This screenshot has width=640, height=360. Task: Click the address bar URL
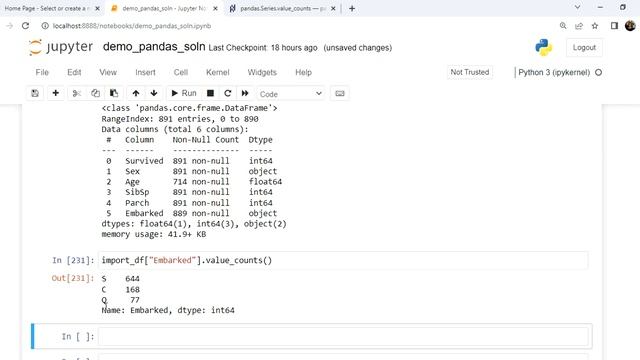pyautogui.click(x=132, y=26)
